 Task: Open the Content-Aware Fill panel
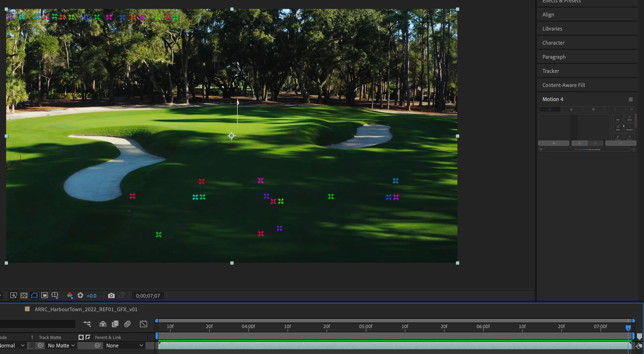pos(564,85)
